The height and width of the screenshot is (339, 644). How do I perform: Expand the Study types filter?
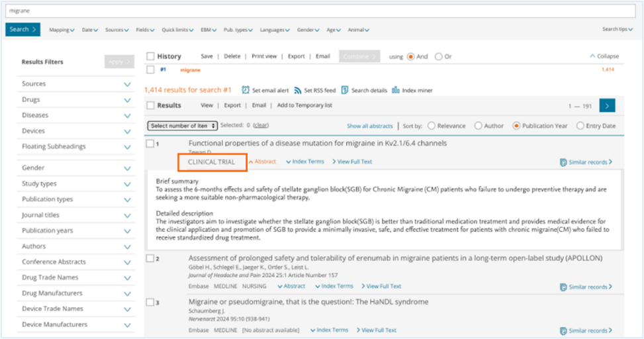pos(128,184)
